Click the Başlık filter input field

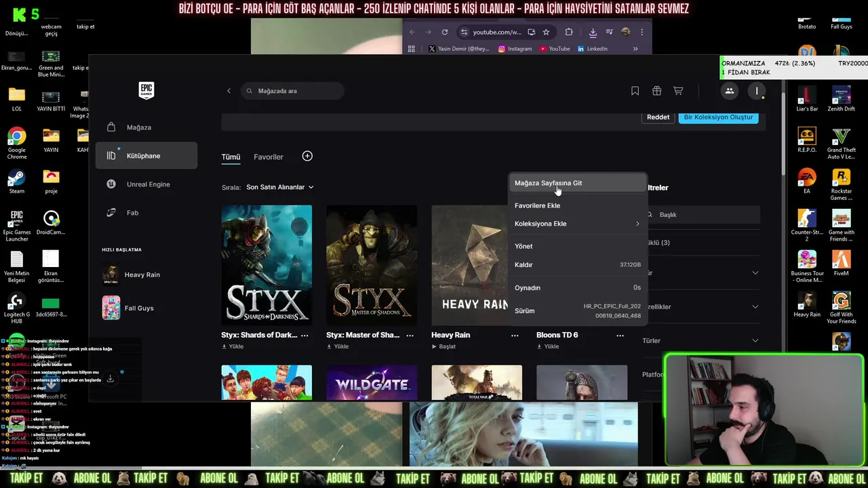701,215
